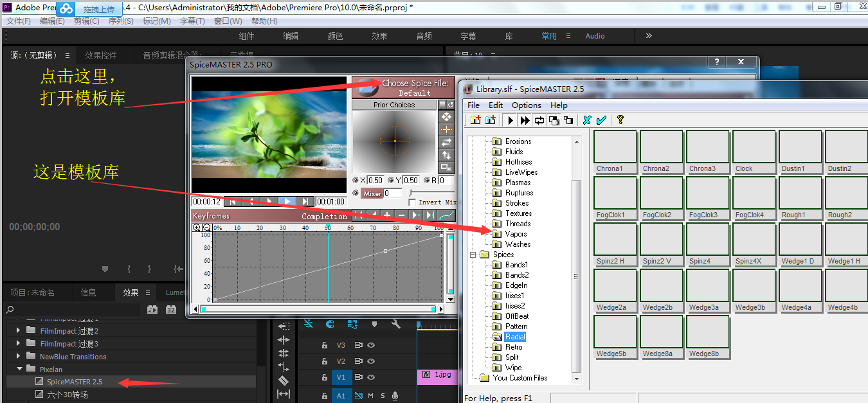Select SpiceMASTER 2.5 effect in Effects list
The width and height of the screenshot is (868, 403).
pos(75,382)
